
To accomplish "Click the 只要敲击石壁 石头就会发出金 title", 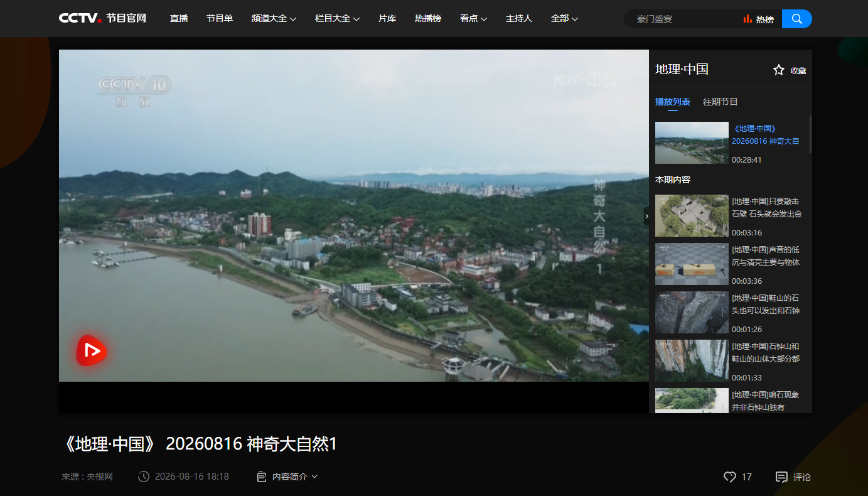I will (766, 208).
